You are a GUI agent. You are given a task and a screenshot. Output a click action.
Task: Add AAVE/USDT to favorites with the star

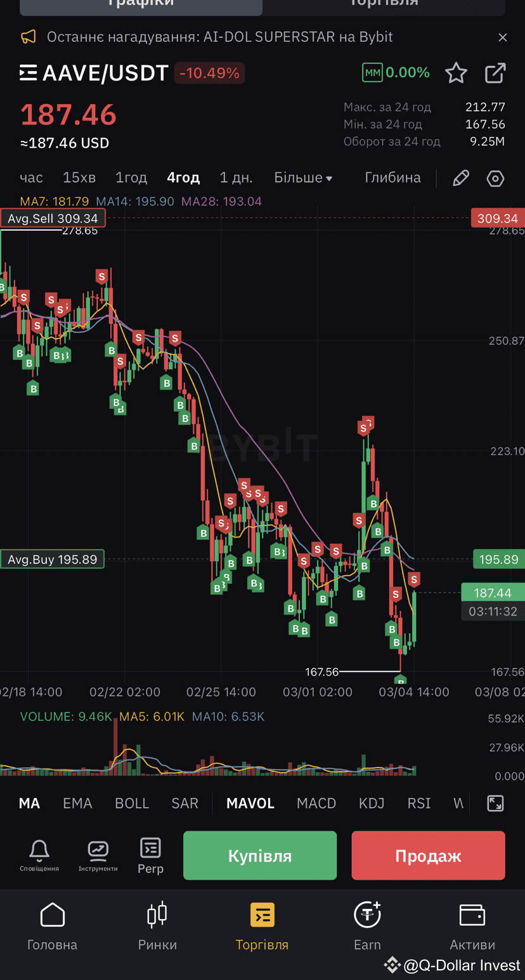click(x=456, y=73)
